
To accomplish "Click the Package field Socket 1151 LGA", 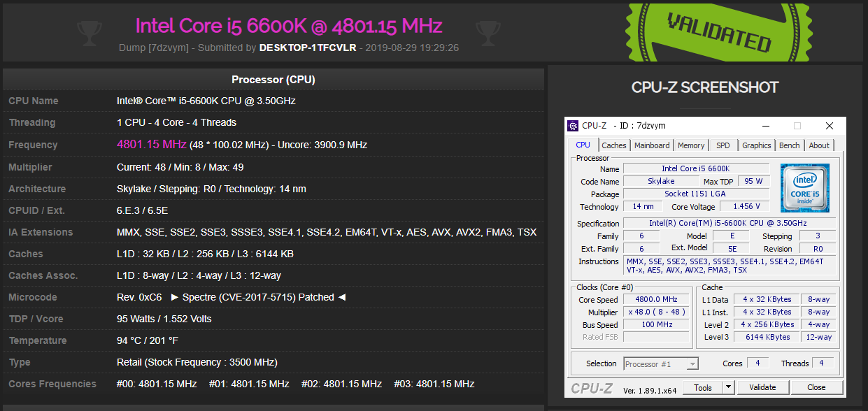I will pyautogui.click(x=696, y=194).
